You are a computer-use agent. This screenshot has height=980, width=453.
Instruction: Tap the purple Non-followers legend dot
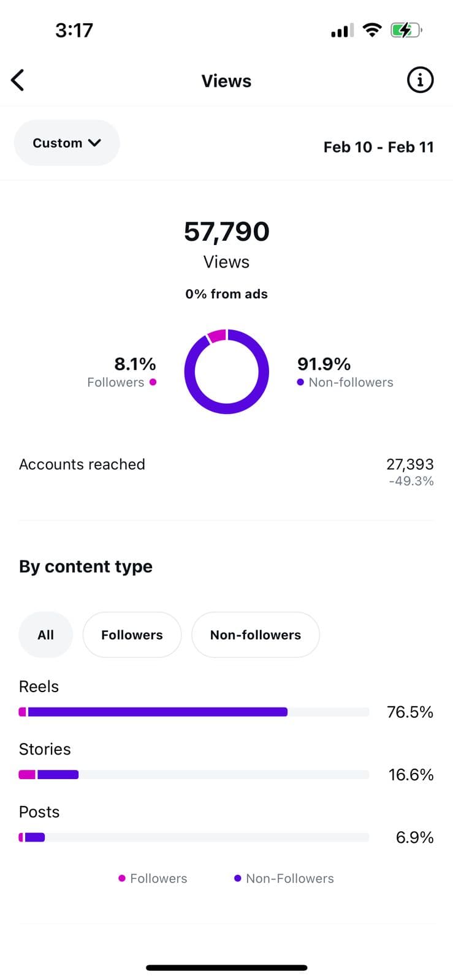point(300,382)
